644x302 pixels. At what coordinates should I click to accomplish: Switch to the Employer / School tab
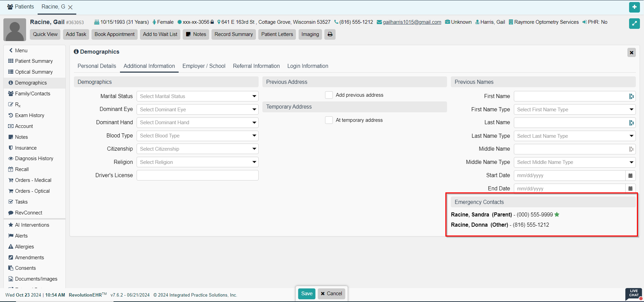pyautogui.click(x=204, y=66)
